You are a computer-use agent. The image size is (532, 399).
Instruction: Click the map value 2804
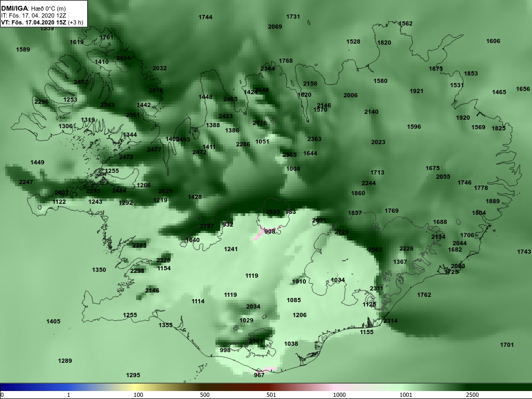123,58
